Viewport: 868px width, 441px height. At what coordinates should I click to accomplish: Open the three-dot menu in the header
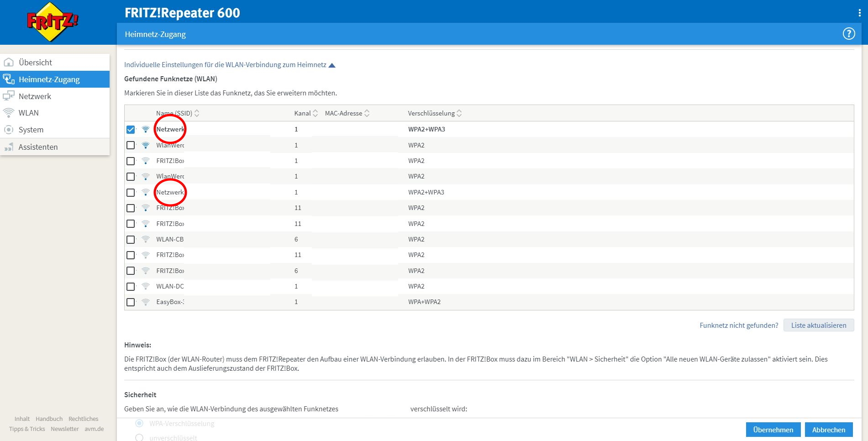859,13
